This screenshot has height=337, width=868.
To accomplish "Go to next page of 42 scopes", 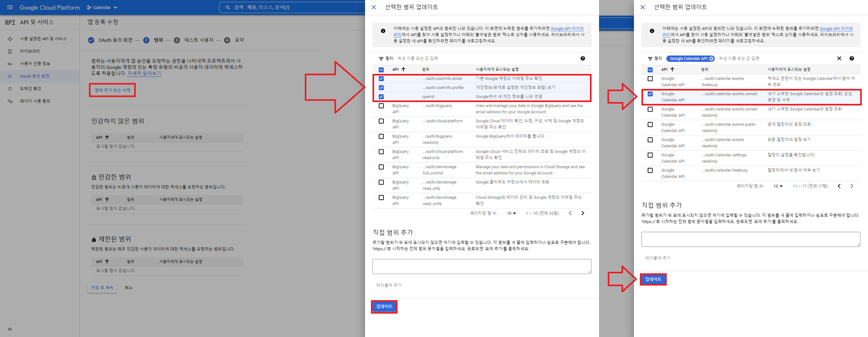I will [x=583, y=213].
